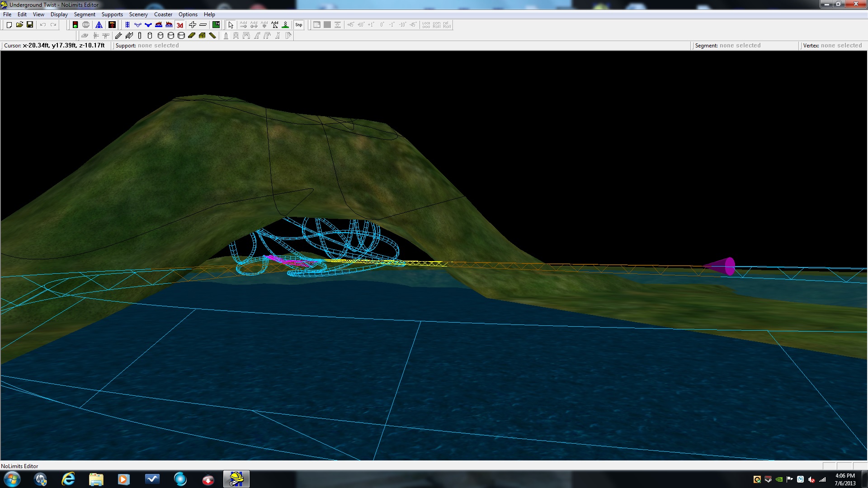Open the Segment menu
The image size is (868, 488).
click(x=85, y=14)
